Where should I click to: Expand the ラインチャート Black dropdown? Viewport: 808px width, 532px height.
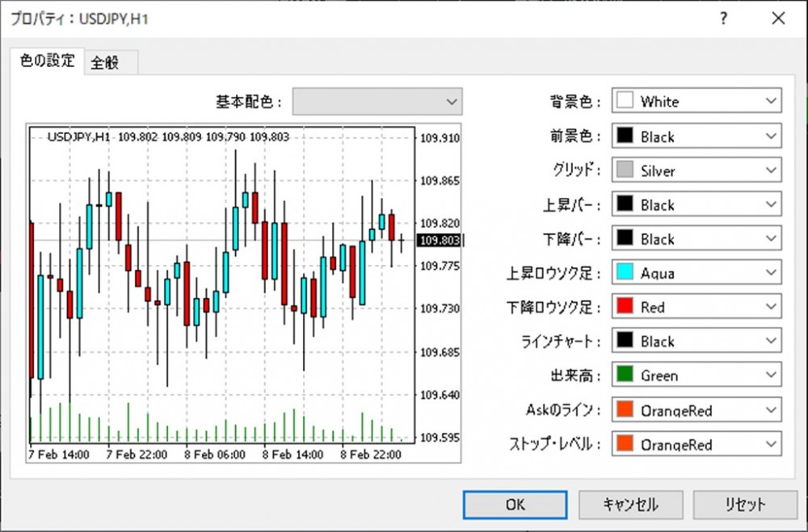tap(696, 341)
